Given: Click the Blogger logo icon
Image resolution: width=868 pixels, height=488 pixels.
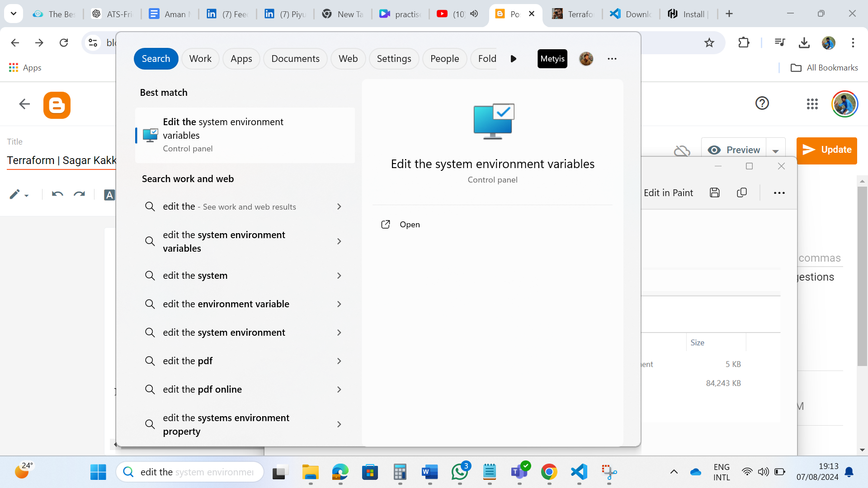Looking at the screenshot, I should click(57, 105).
